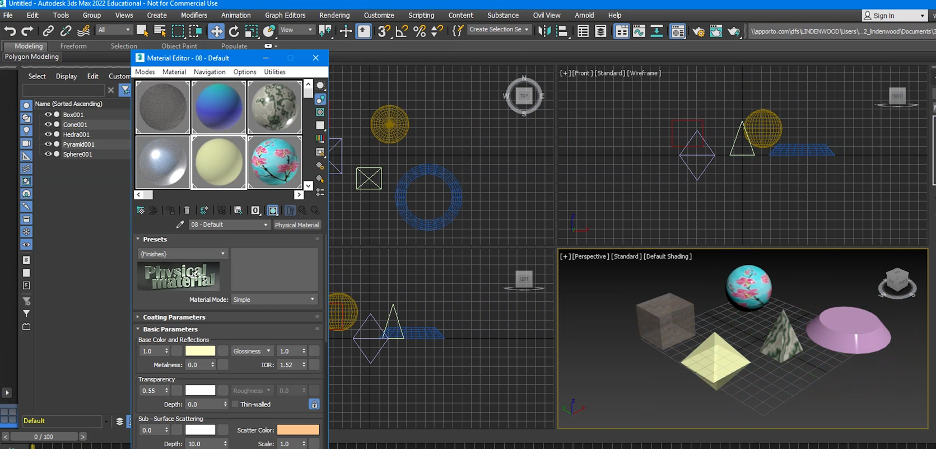Open Render Setup teapot-with-gear icon

[698, 32]
